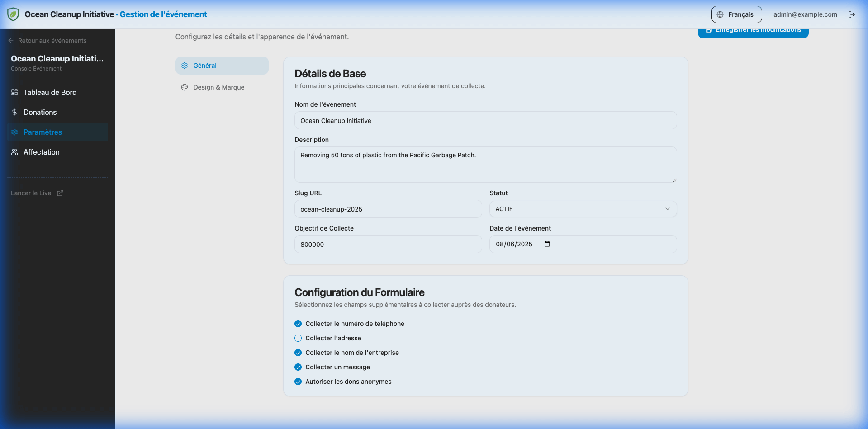The height and width of the screenshot is (429, 868).
Task: Click the back arrow icon in sidebar
Action: click(11, 41)
